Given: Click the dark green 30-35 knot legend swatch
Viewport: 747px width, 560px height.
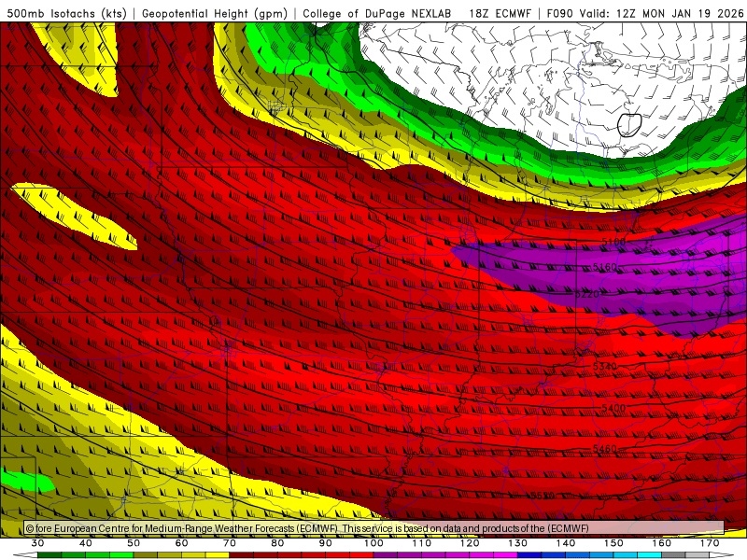Looking at the screenshot, I should 49,555.
